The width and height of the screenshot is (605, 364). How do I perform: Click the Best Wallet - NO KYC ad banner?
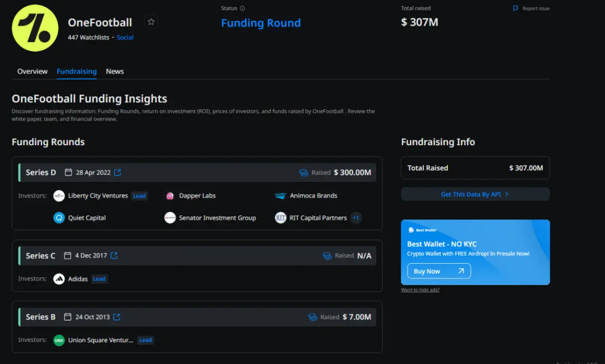point(475,252)
